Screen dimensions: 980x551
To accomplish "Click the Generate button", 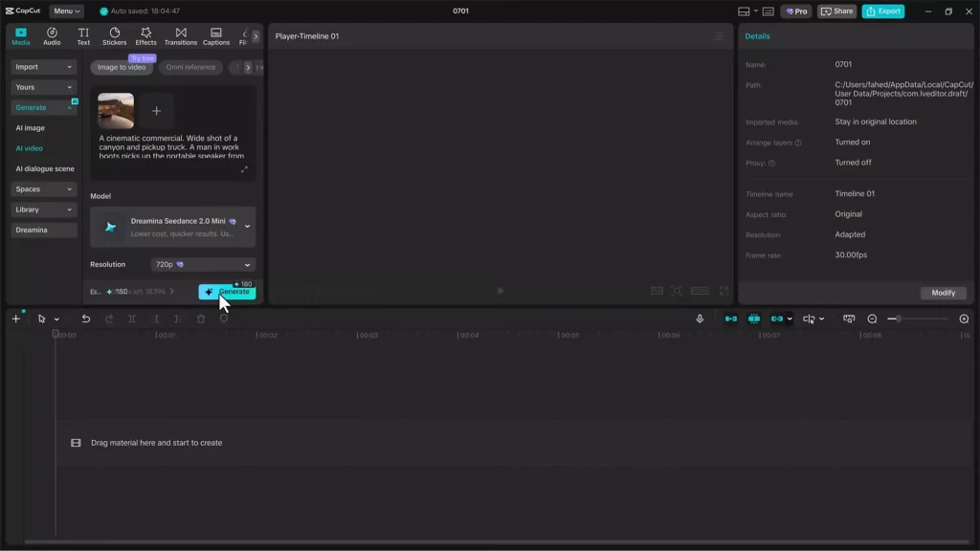I will pos(227,292).
